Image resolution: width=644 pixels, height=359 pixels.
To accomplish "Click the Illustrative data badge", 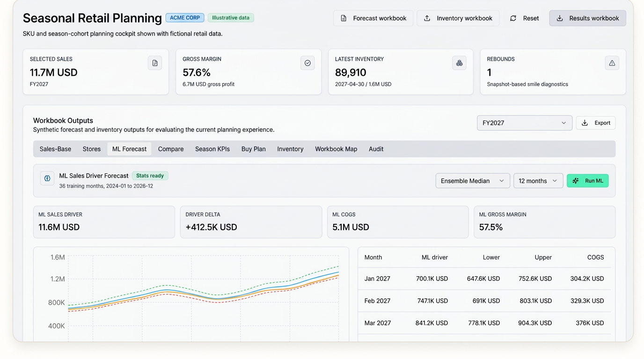I will [231, 18].
